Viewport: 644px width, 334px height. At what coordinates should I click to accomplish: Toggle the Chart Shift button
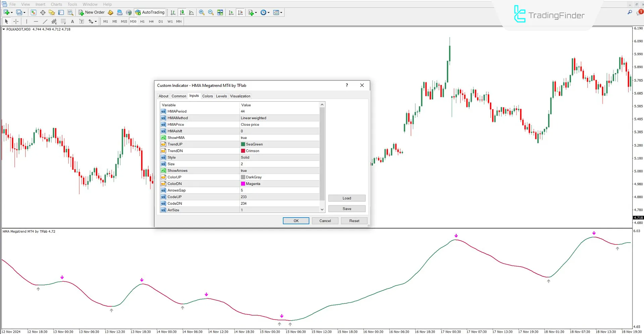(x=240, y=12)
